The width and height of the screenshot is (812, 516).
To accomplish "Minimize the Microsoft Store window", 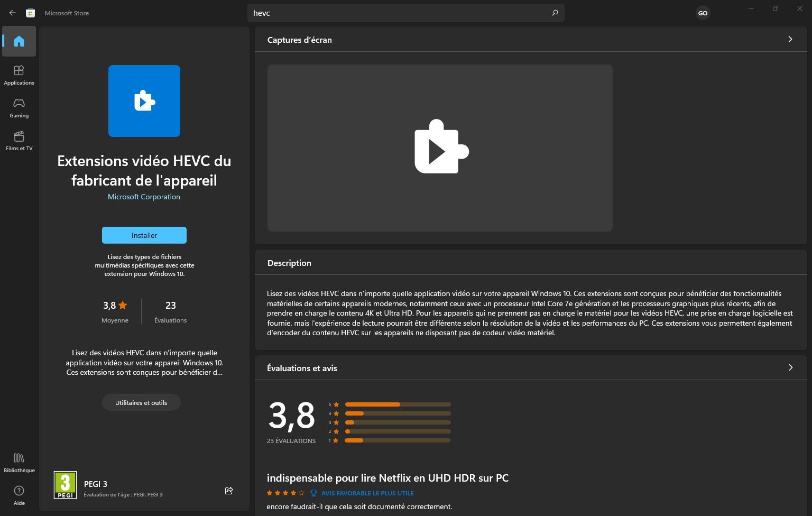I will [x=751, y=8].
